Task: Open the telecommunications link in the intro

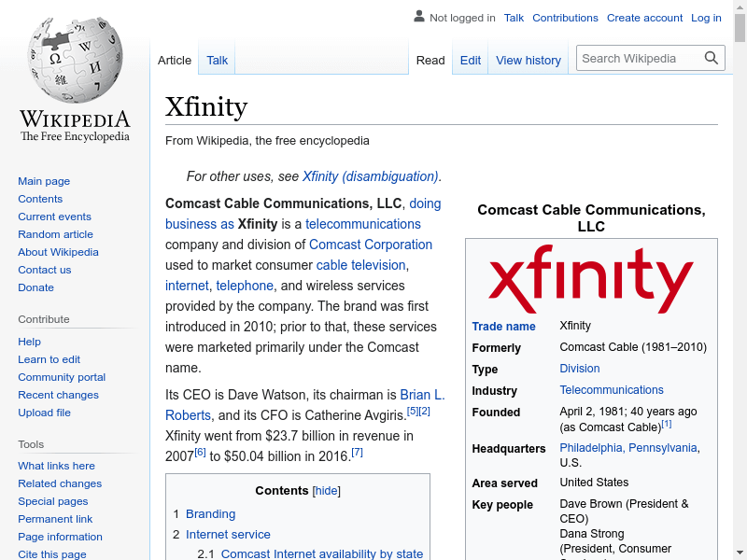Action: (x=363, y=224)
